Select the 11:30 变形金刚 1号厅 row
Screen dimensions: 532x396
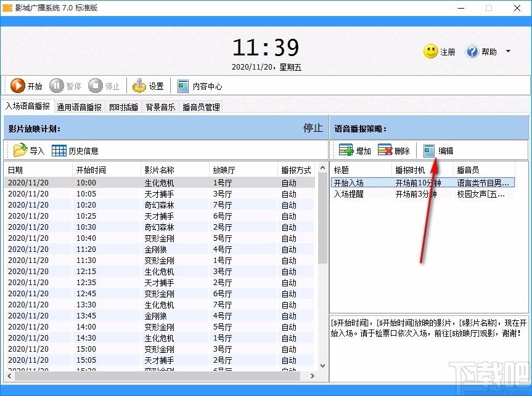point(160,261)
